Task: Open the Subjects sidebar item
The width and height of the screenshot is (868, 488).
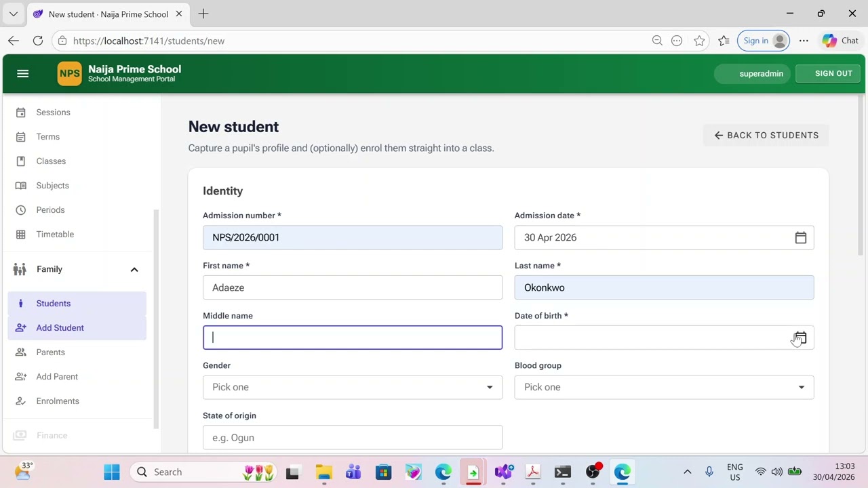Action: coord(52,186)
